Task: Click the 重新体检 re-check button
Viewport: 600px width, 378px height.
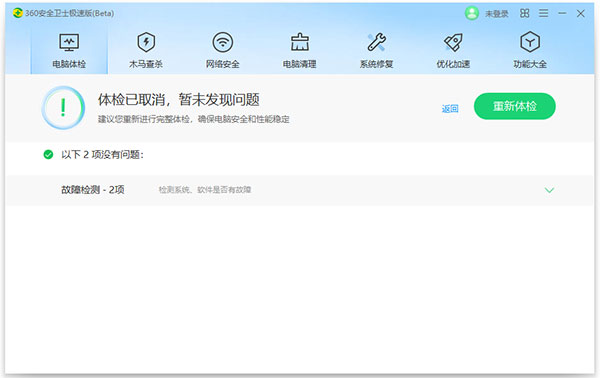Action: pos(515,106)
